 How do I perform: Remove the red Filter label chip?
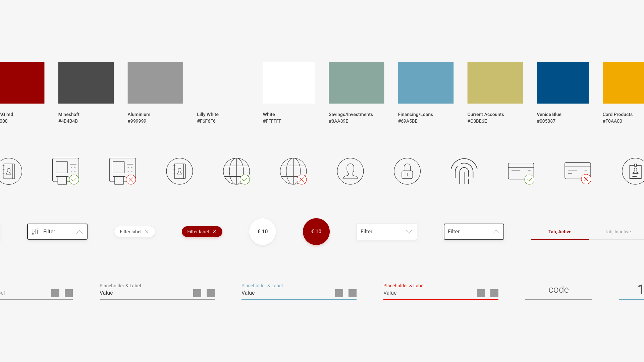click(x=214, y=232)
